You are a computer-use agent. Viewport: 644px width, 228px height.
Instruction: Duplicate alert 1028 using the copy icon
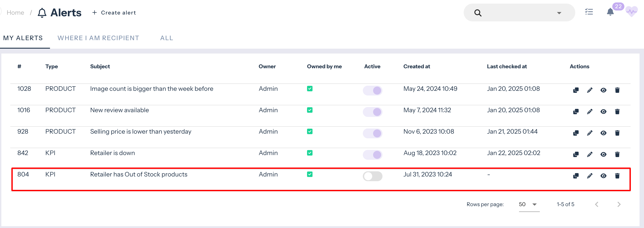(x=576, y=90)
